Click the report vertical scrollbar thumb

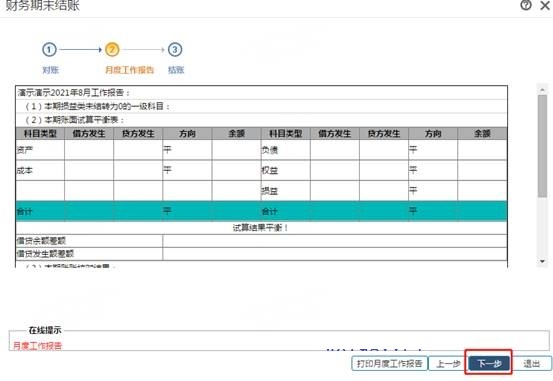542,146
